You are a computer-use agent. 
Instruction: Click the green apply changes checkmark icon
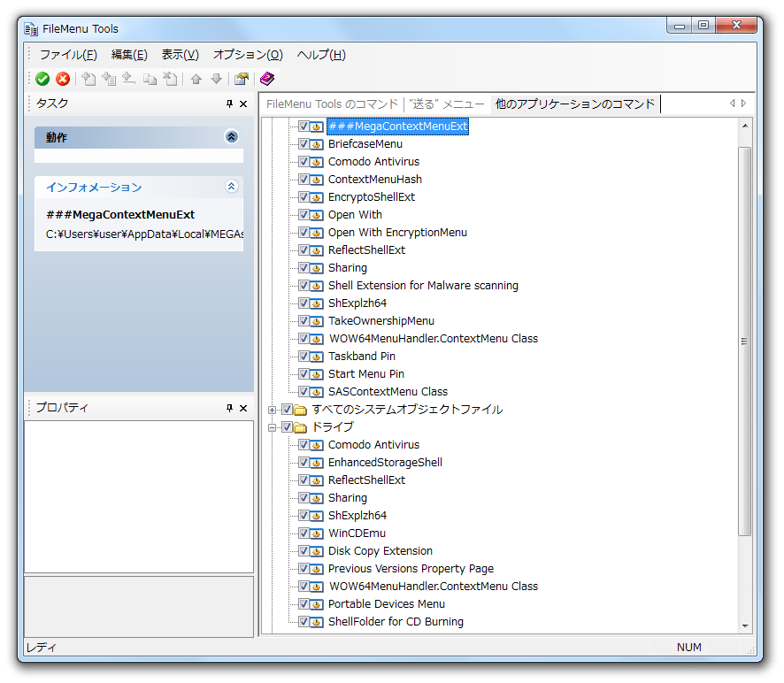(42, 79)
